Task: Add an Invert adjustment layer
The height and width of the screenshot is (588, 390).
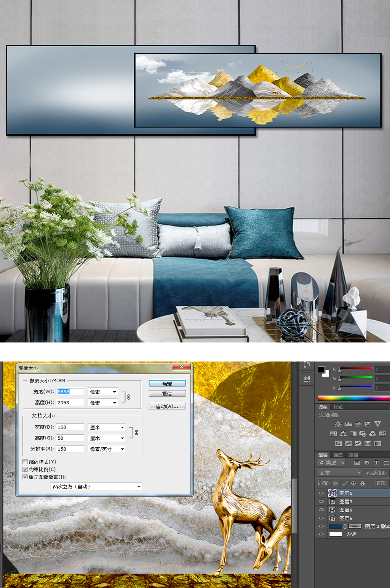Action: click(x=338, y=443)
